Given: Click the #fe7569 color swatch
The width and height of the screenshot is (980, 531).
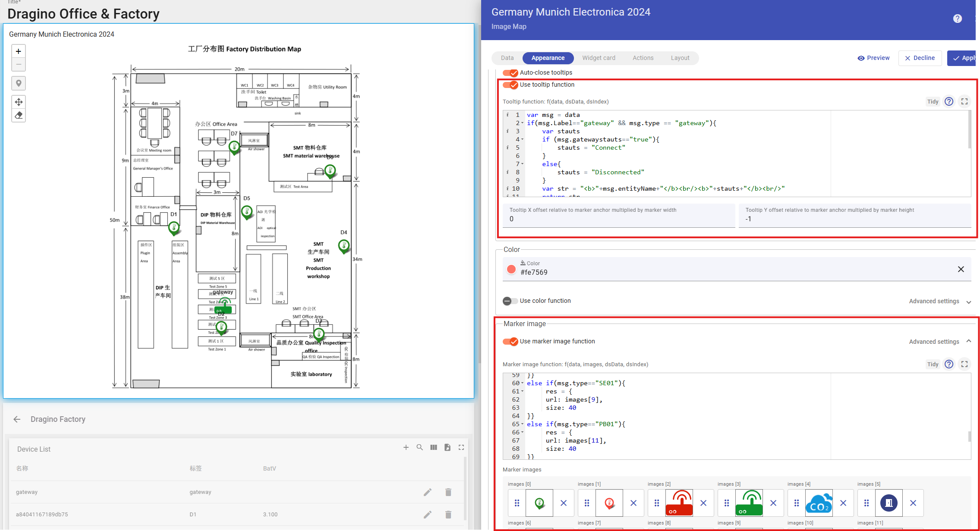Looking at the screenshot, I should tap(511, 269).
